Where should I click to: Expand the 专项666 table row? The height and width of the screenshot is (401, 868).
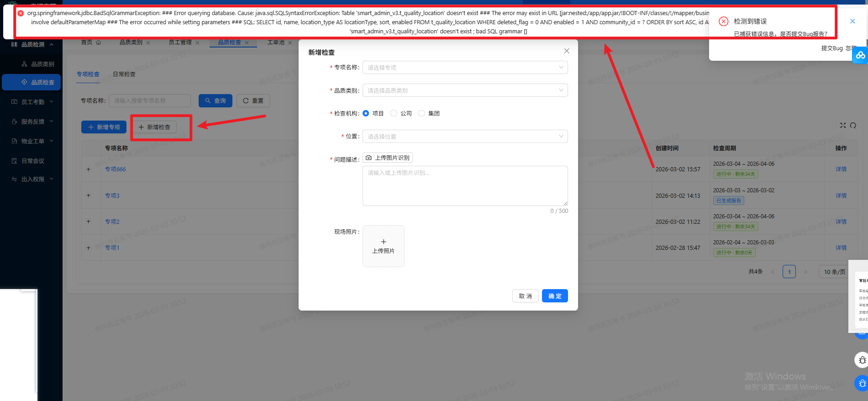[89, 169]
